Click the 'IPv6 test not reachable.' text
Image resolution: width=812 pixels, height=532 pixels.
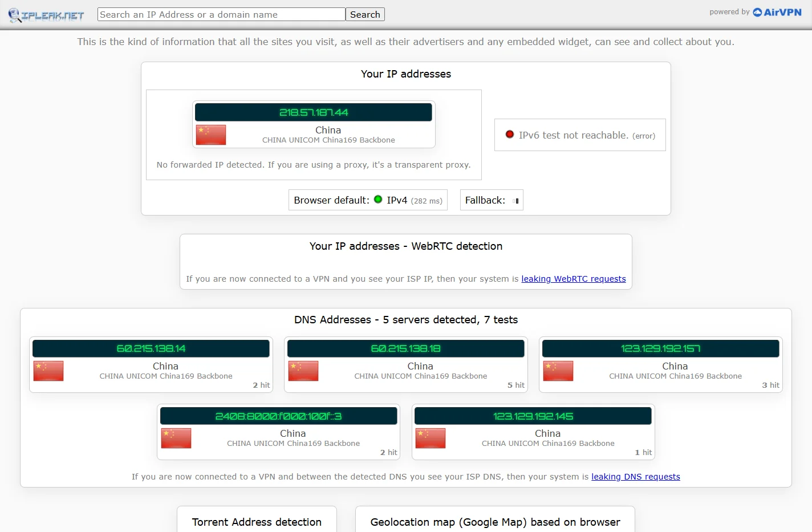[574, 135]
